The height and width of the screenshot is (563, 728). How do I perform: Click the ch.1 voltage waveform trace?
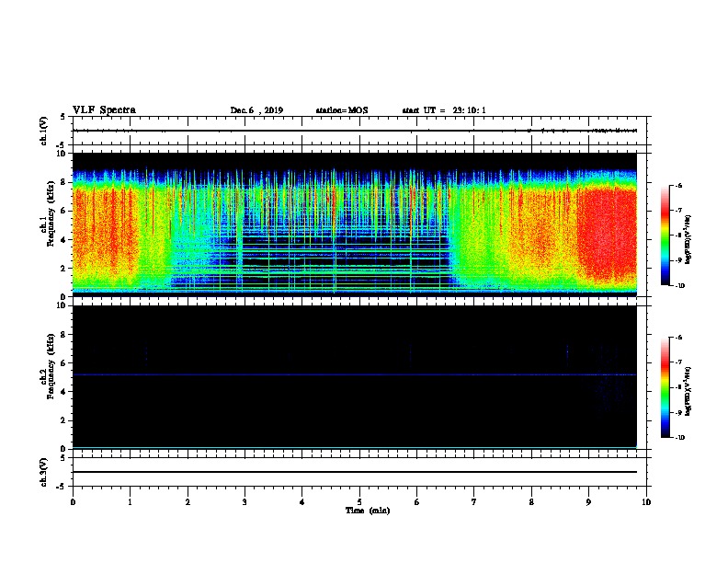point(354,131)
